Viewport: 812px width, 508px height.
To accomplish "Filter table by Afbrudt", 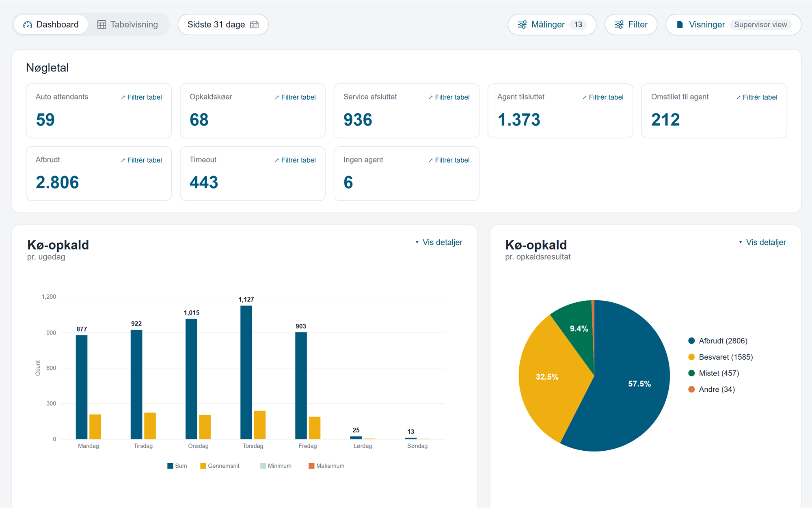I will tap(141, 160).
